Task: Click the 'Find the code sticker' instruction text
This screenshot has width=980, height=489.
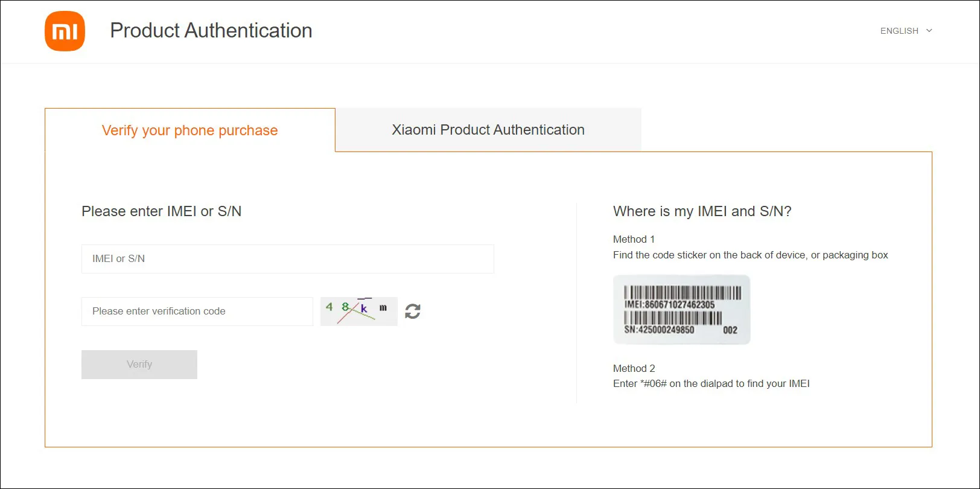Action: [x=751, y=255]
